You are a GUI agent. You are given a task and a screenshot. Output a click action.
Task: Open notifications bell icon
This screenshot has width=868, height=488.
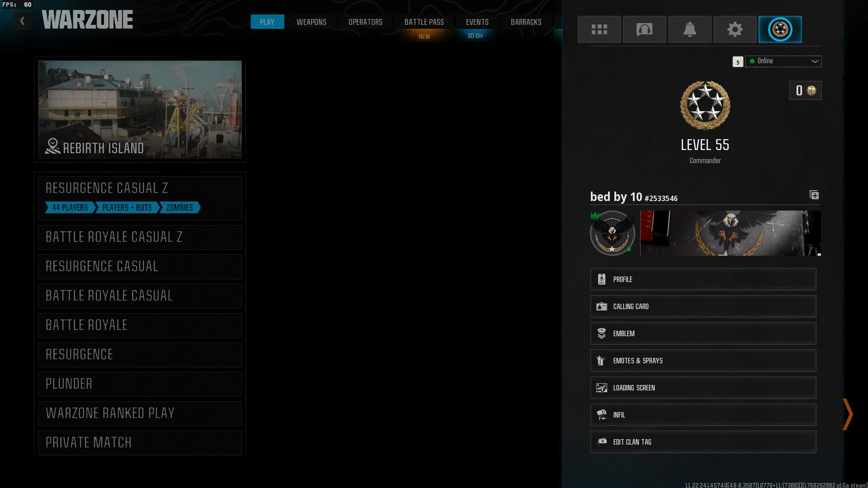tap(689, 29)
